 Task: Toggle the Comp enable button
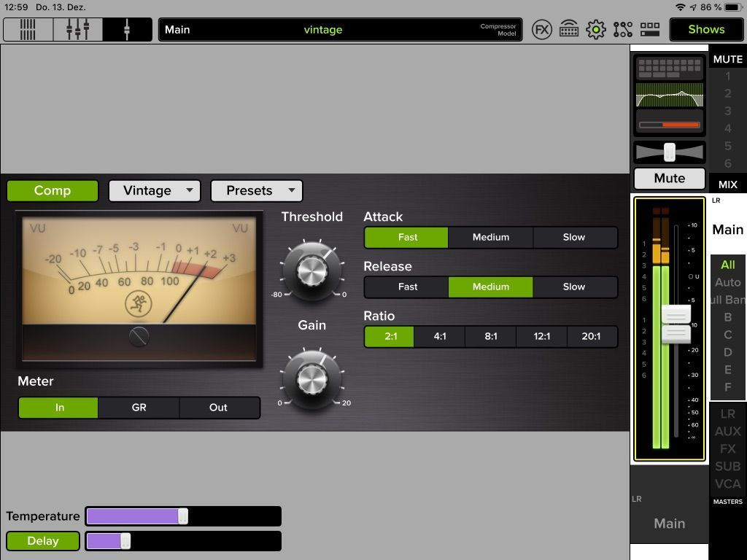pyautogui.click(x=53, y=190)
